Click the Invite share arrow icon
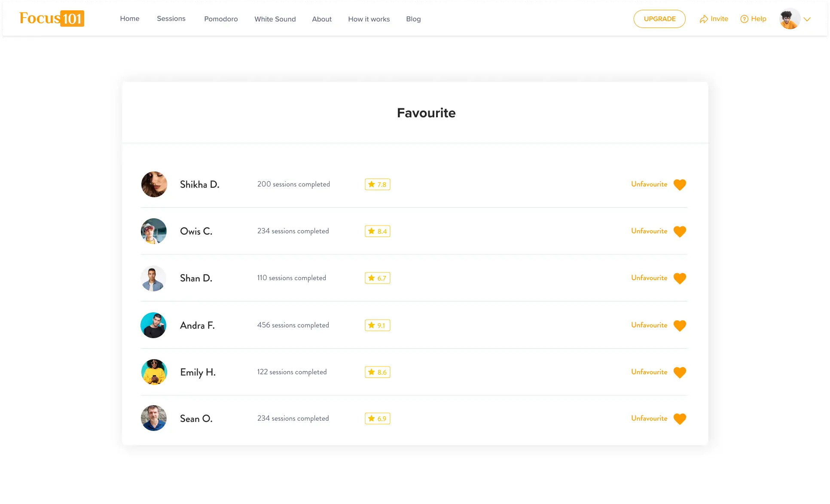The width and height of the screenshot is (830, 504). (x=703, y=19)
